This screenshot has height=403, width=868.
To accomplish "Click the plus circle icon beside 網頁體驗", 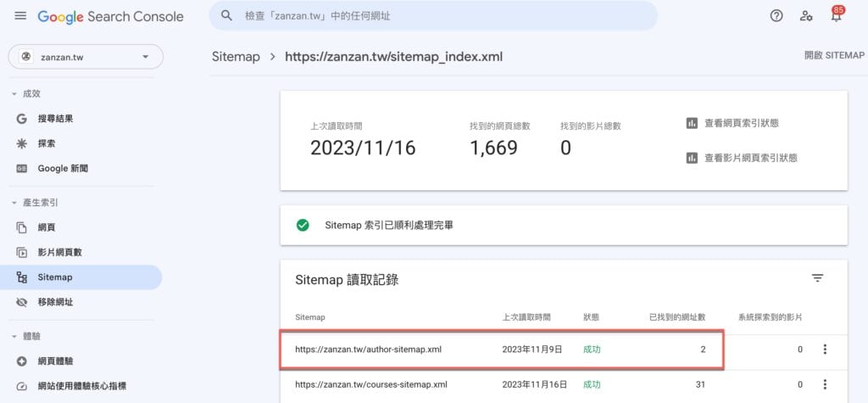I will point(21,361).
